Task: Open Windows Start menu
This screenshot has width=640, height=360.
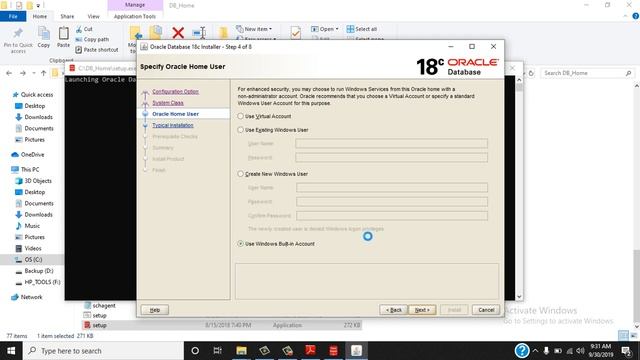Action: [x=11, y=351]
